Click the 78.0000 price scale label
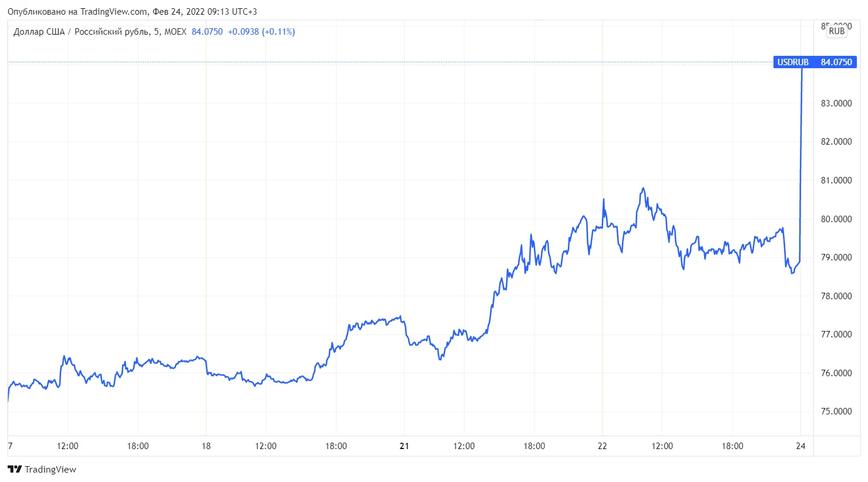868x482 pixels. coord(836,296)
